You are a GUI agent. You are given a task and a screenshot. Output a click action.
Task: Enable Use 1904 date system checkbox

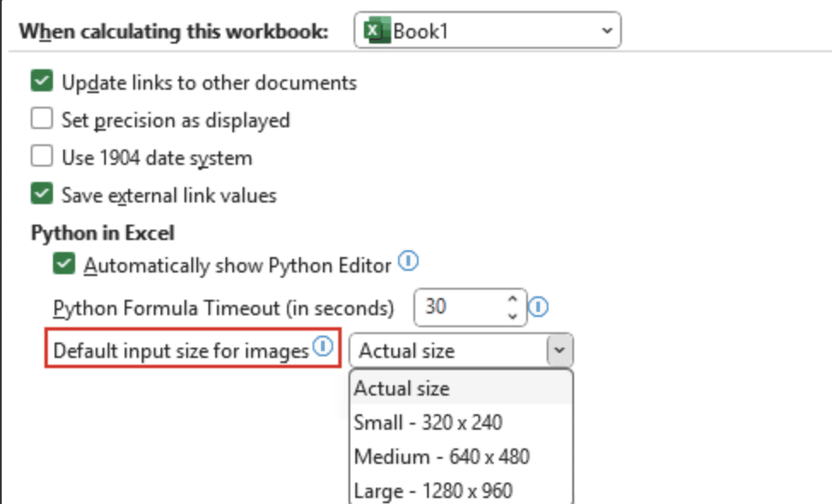(x=42, y=157)
